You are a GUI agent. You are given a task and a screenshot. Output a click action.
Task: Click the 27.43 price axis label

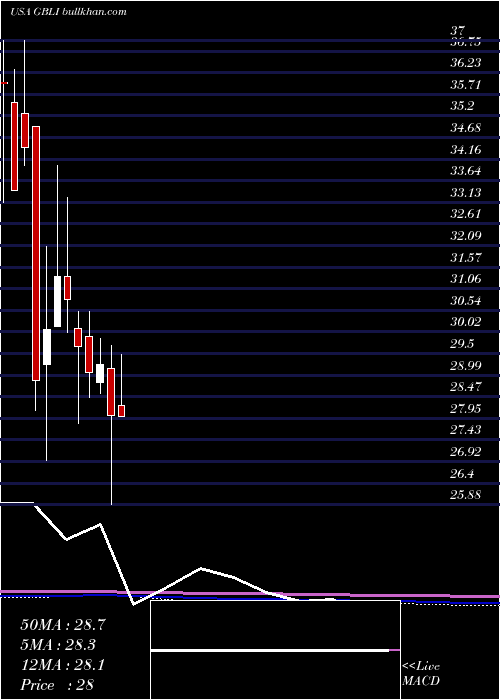tap(466, 430)
